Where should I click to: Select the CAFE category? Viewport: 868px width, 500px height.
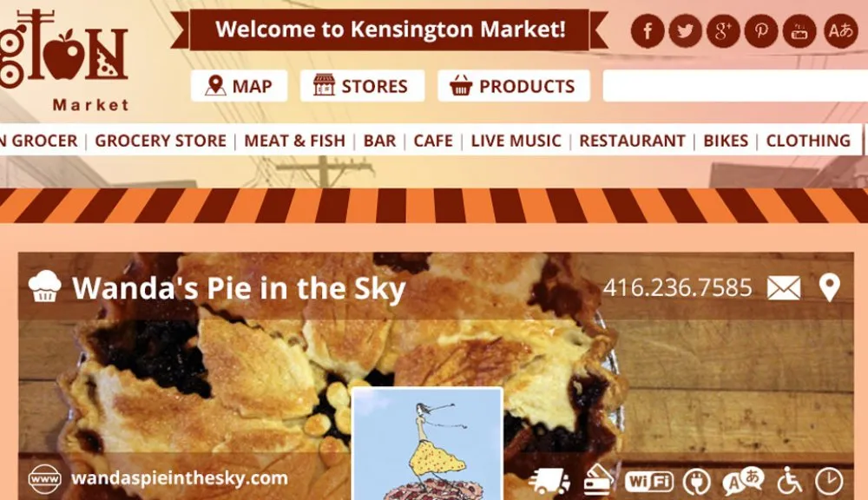pyautogui.click(x=433, y=141)
